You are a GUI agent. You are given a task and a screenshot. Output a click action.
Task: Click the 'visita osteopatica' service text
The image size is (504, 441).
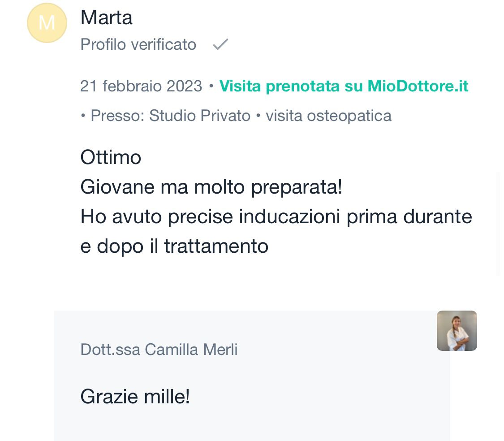(x=328, y=116)
